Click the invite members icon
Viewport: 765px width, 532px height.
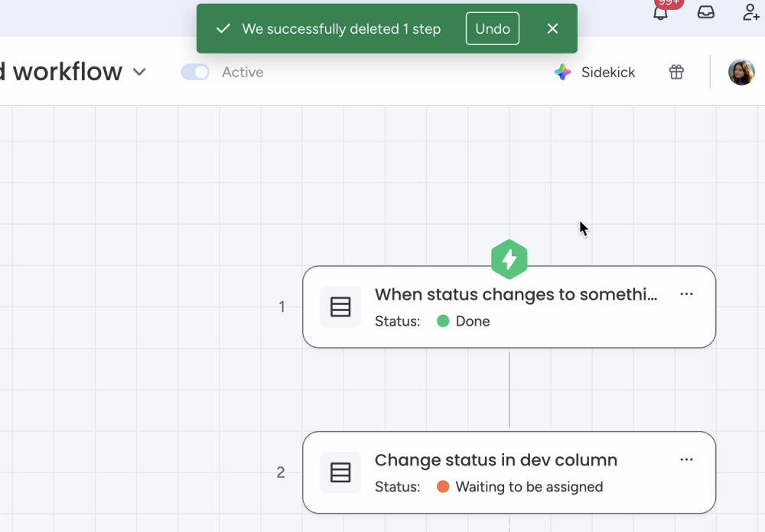click(x=750, y=12)
